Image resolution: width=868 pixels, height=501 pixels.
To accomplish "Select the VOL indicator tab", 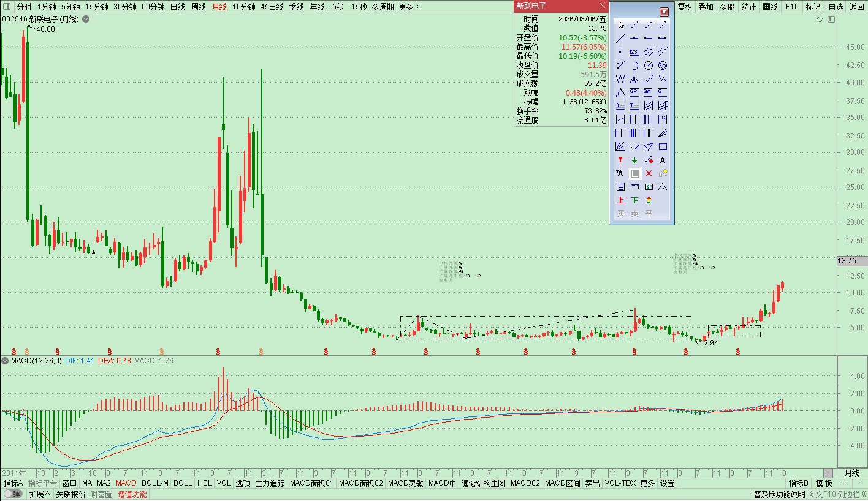I will (224, 483).
